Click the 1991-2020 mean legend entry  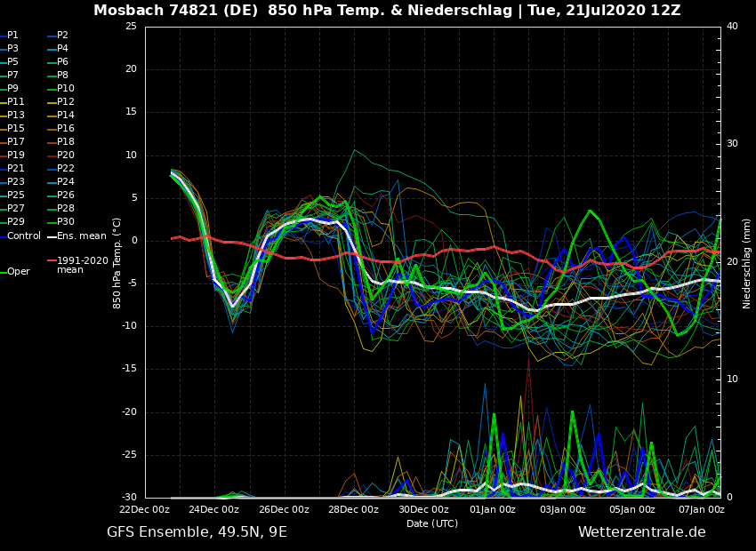point(82,265)
